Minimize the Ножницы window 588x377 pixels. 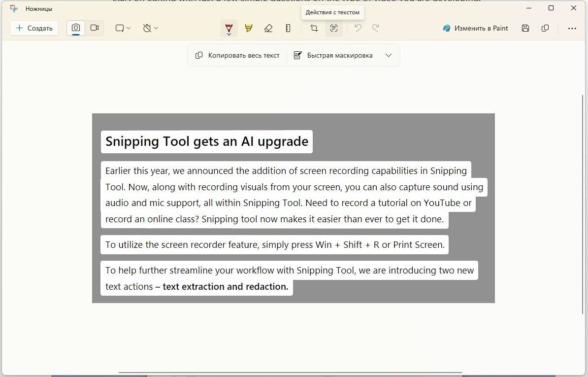[x=529, y=8]
